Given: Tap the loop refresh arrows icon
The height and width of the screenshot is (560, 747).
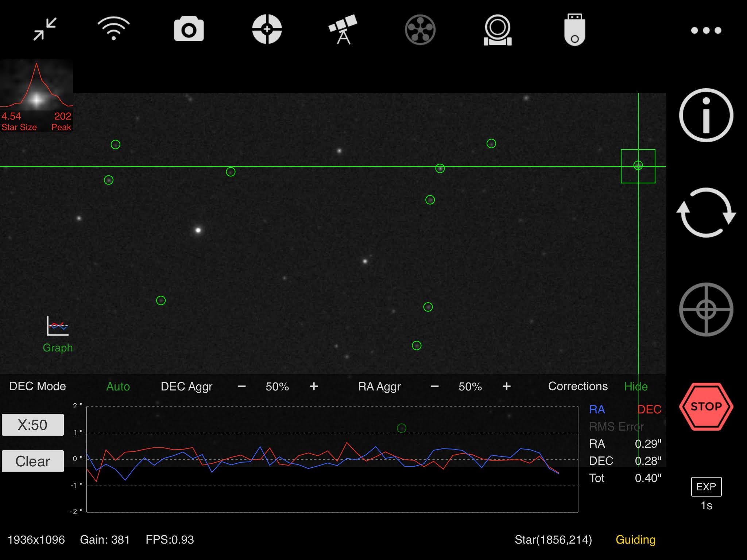Looking at the screenshot, I should 706,213.
